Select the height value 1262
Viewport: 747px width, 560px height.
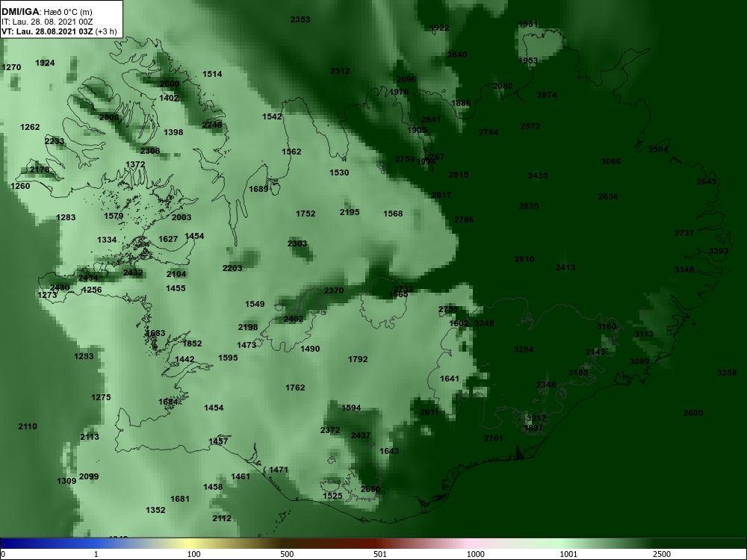click(x=30, y=127)
